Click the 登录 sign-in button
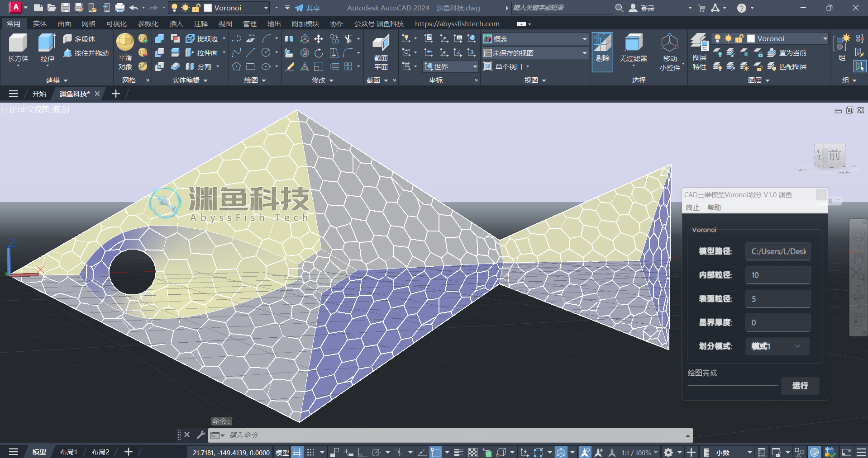 point(642,8)
